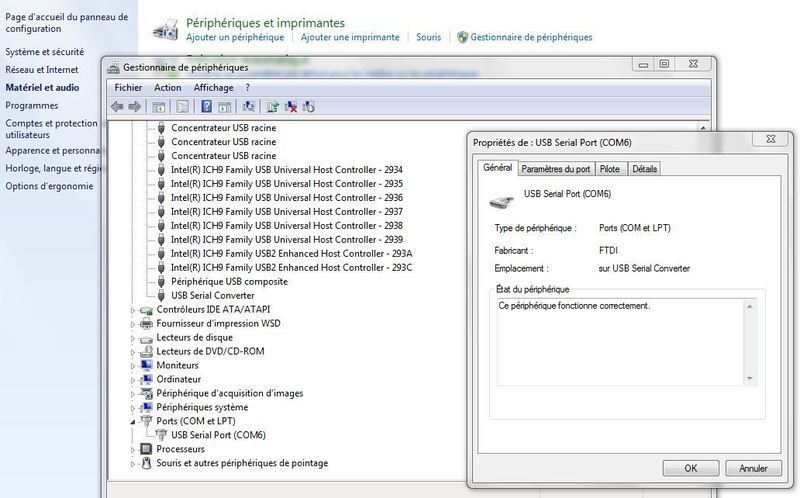Viewport: 800px width, 498px height.
Task: Switch to the Paramètres du port tab
Action: pos(556,169)
